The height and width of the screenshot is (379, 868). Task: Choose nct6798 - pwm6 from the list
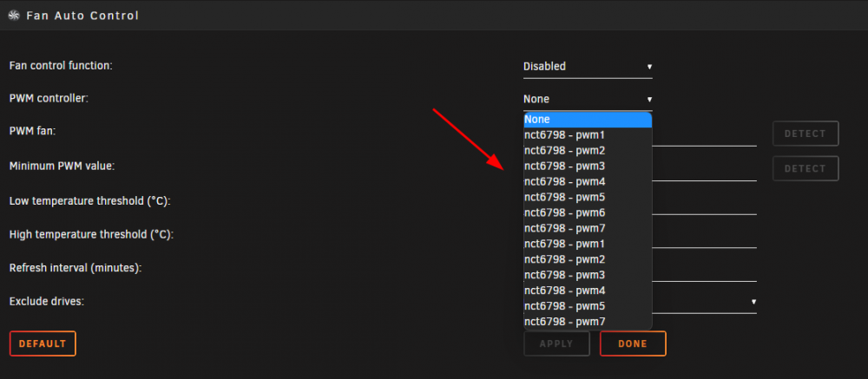click(x=588, y=212)
